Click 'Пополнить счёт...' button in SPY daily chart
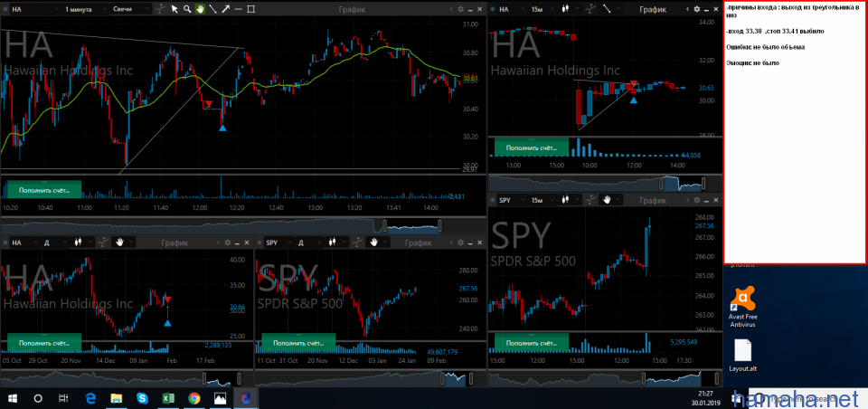868x409 pixels. [x=298, y=343]
